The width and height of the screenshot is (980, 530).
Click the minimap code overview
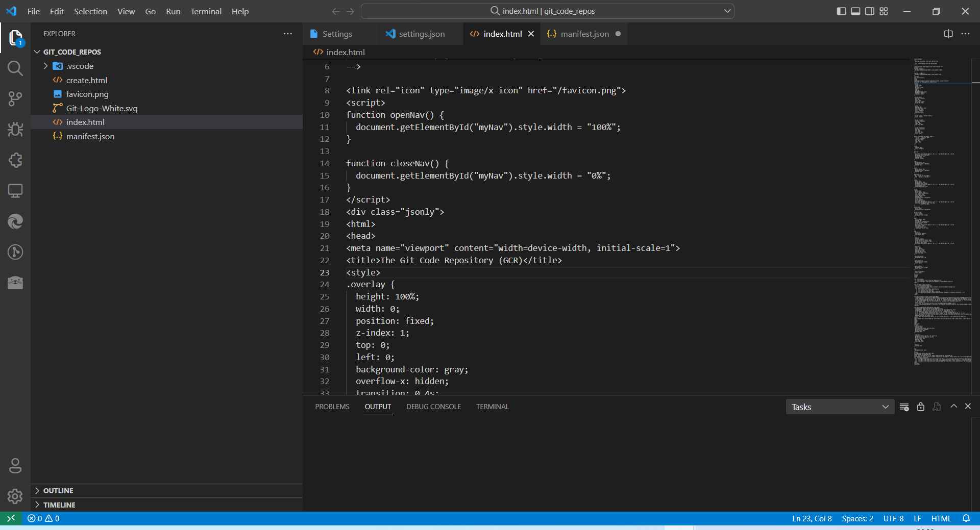[x=942, y=211]
